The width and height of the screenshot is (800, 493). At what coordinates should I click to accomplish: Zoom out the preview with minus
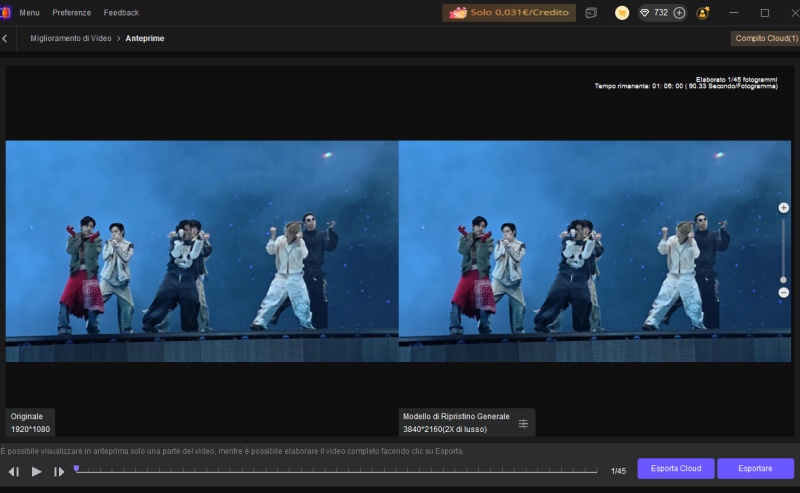[783, 292]
